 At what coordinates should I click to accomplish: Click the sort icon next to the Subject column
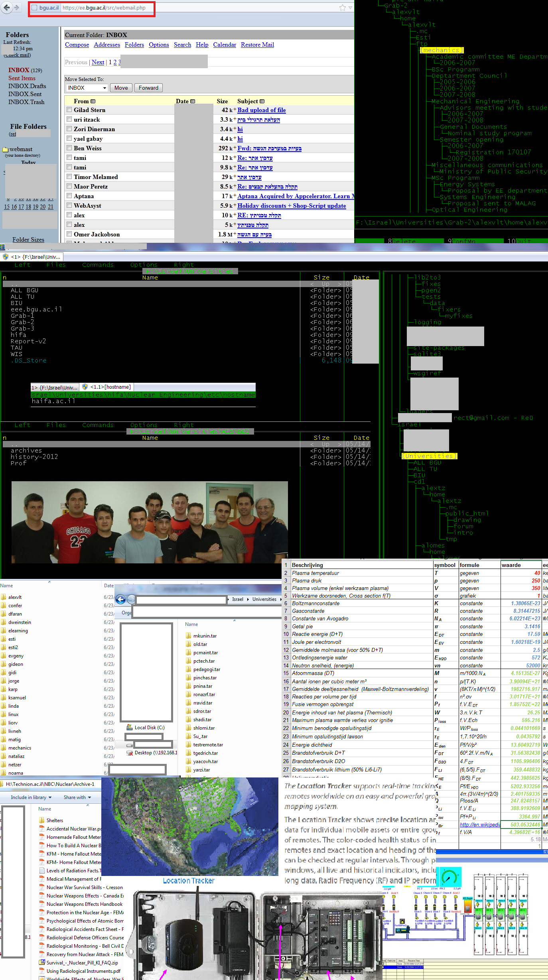point(262,101)
